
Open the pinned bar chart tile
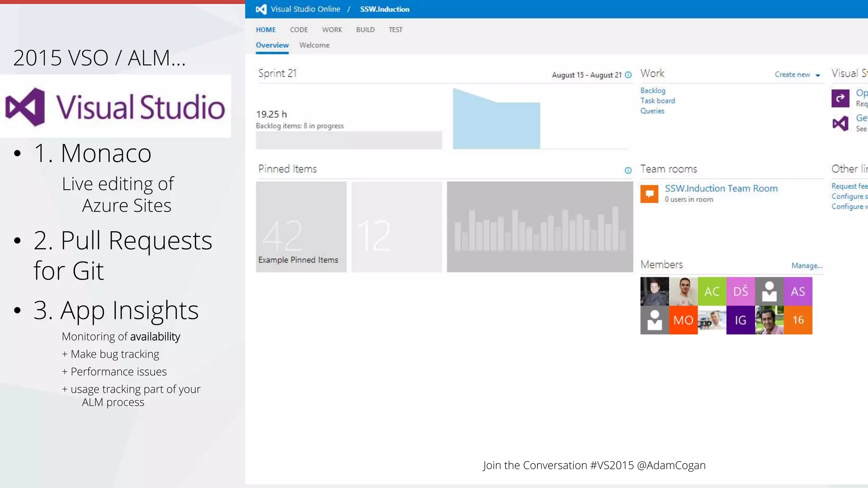click(540, 227)
